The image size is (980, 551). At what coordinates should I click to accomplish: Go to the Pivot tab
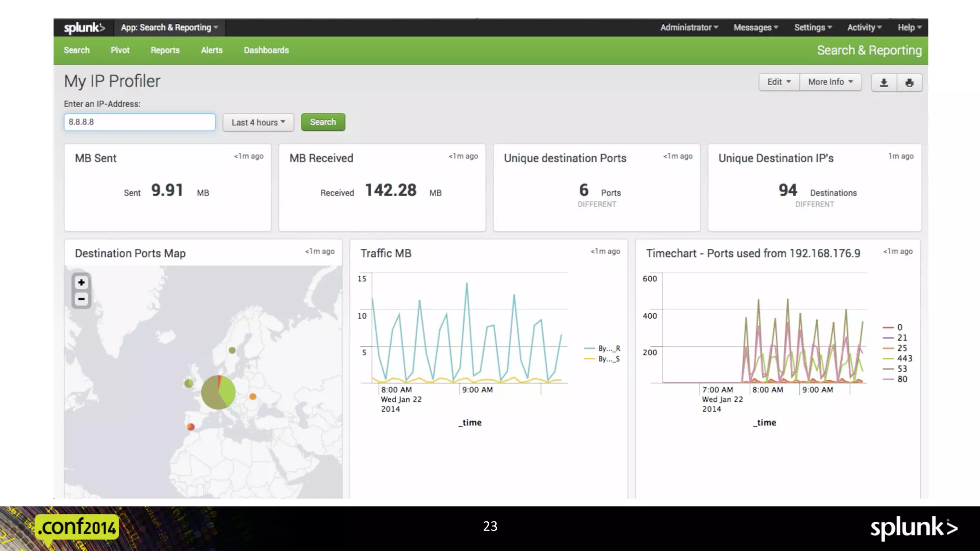tap(120, 50)
